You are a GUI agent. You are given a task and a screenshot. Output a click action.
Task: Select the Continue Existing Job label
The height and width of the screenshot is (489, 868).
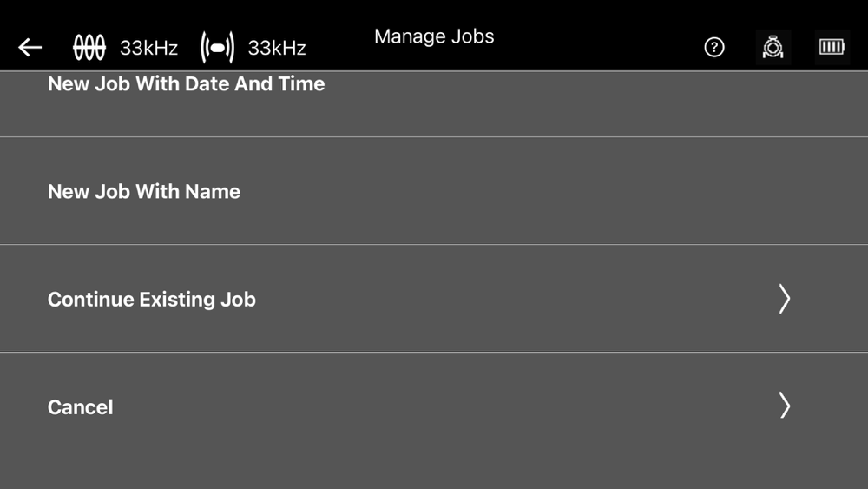(x=152, y=300)
